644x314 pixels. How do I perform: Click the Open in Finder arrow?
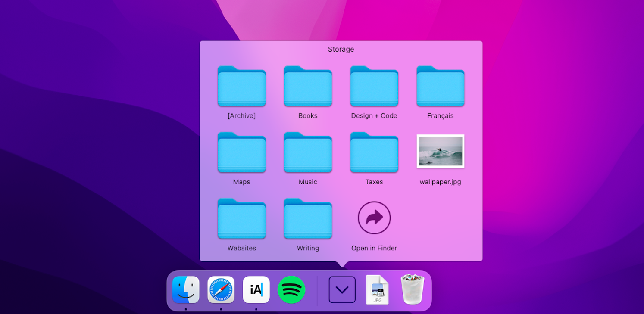point(374,218)
